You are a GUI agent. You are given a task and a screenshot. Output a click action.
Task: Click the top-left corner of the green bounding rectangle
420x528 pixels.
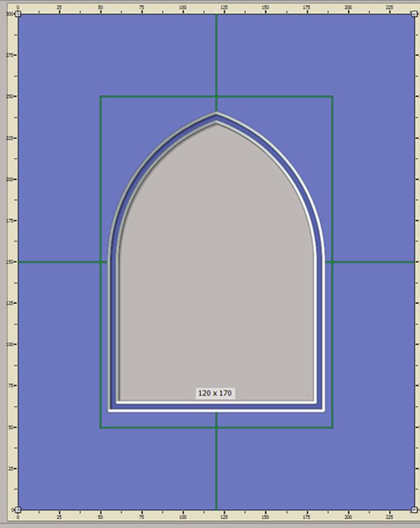point(101,97)
